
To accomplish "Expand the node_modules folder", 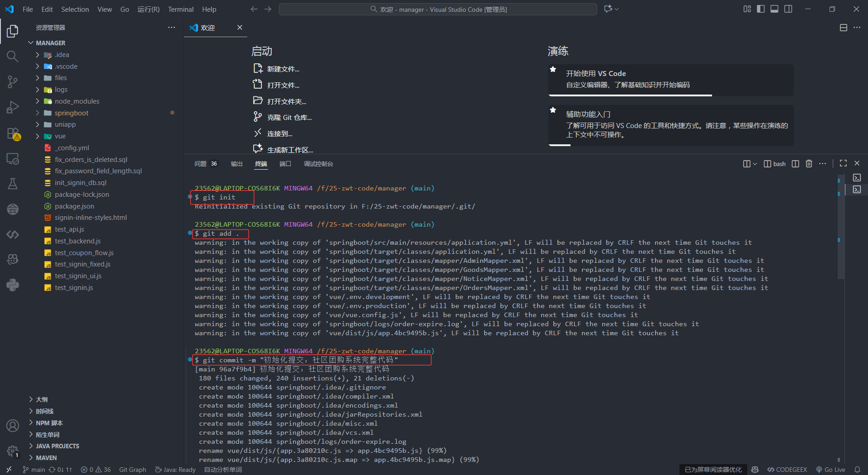I will point(38,101).
